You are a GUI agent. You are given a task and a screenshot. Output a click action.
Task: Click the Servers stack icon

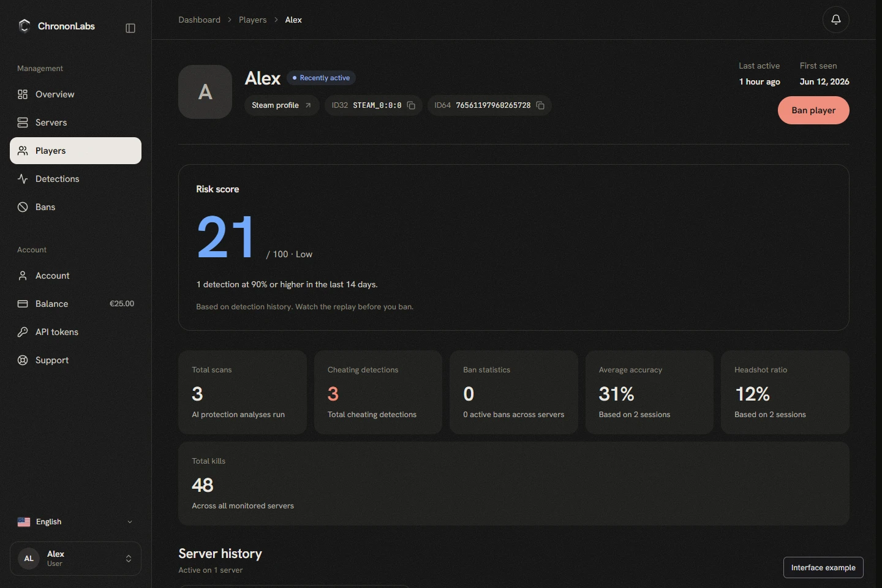click(x=23, y=123)
